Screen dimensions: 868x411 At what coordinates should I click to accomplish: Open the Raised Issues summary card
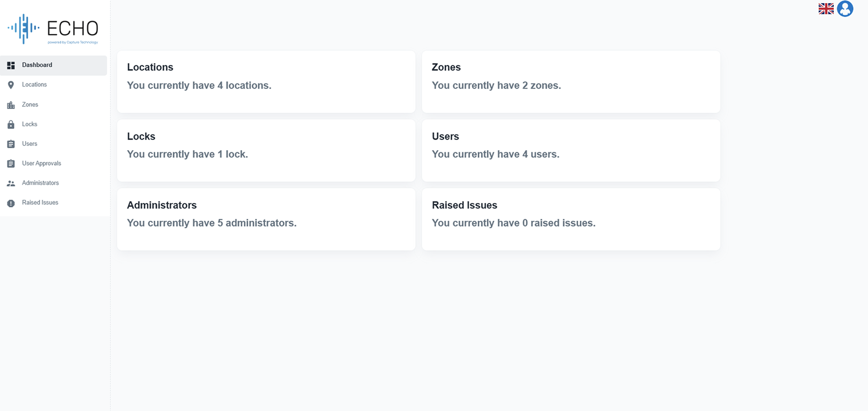(x=571, y=219)
